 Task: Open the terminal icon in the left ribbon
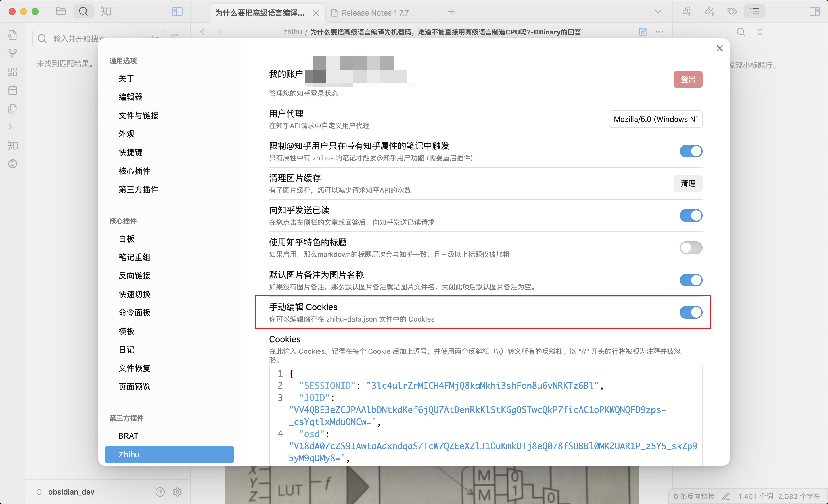12,127
